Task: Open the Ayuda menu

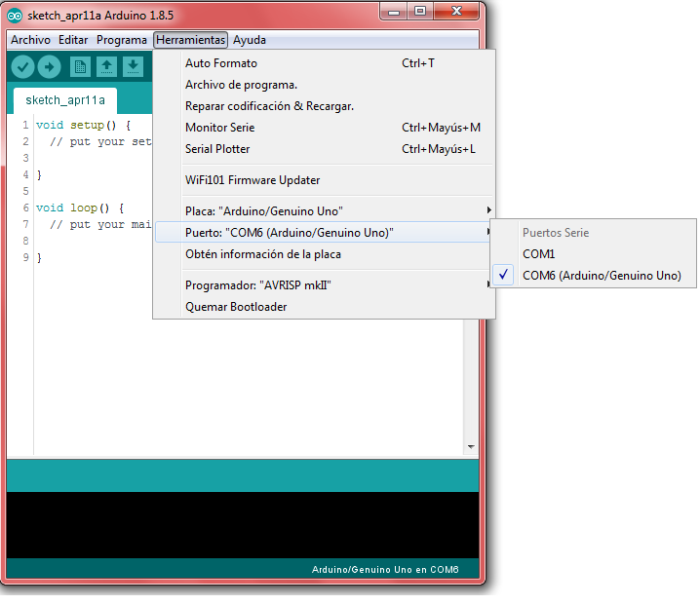Action: click(x=250, y=40)
